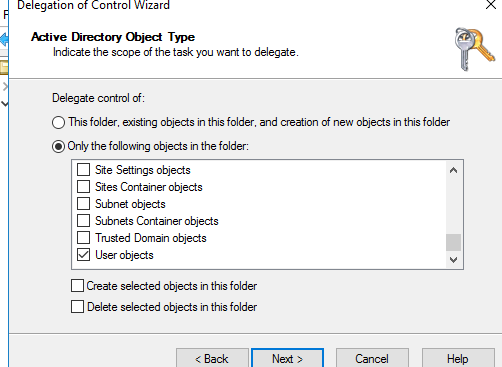
Task: Click the 'Subnets Container objects' list label
Action: 157,221
